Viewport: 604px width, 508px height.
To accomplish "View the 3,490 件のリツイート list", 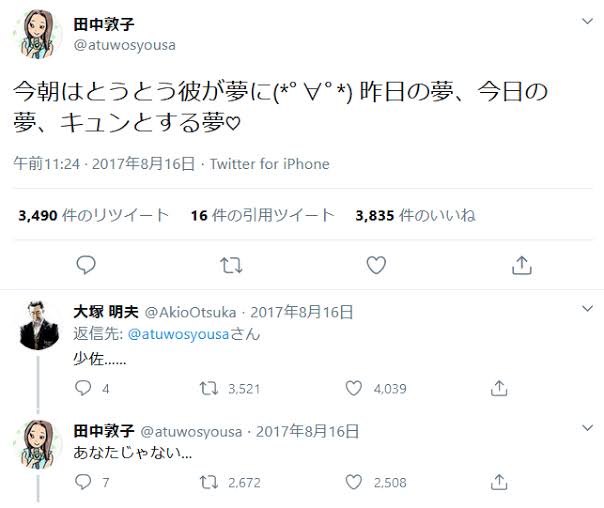I will pyautogui.click(x=93, y=215).
